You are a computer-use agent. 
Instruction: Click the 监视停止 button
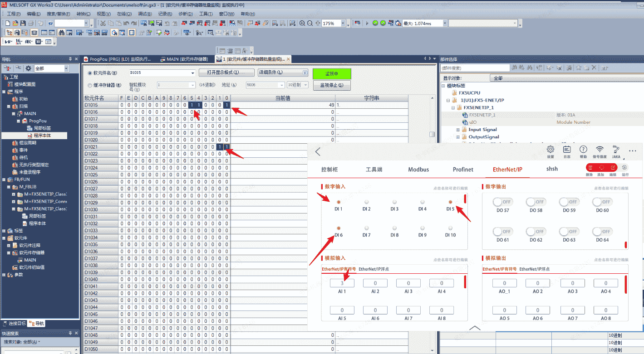[331, 85]
